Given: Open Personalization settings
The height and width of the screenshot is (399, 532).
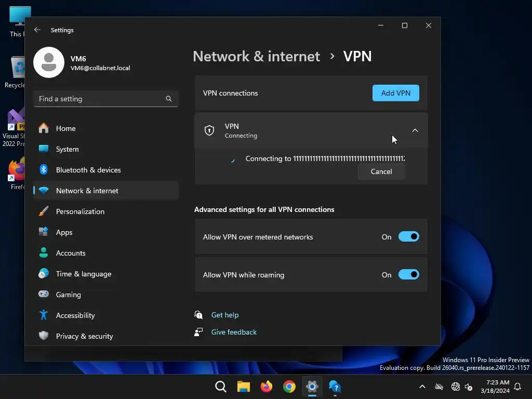Looking at the screenshot, I should coord(106,212).
